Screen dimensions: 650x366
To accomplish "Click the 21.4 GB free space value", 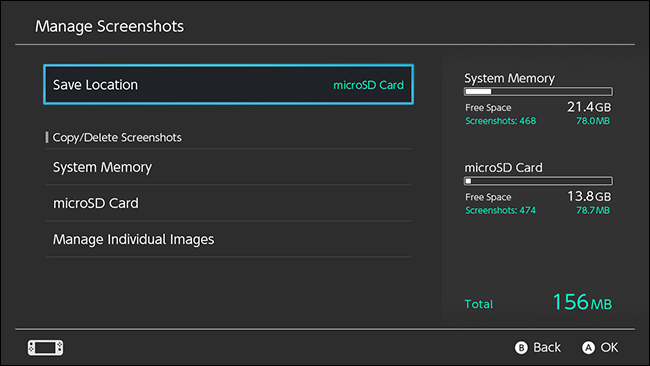I will click(x=589, y=107).
